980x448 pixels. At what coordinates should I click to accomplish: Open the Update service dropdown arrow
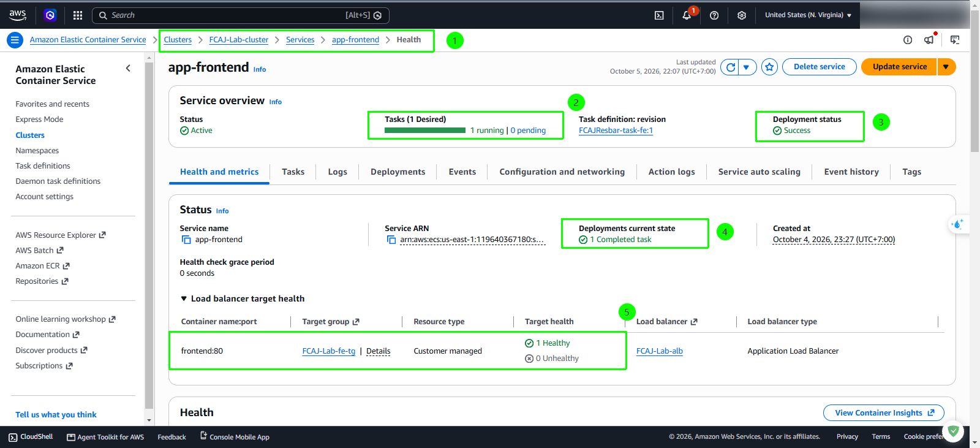tap(946, 67)
